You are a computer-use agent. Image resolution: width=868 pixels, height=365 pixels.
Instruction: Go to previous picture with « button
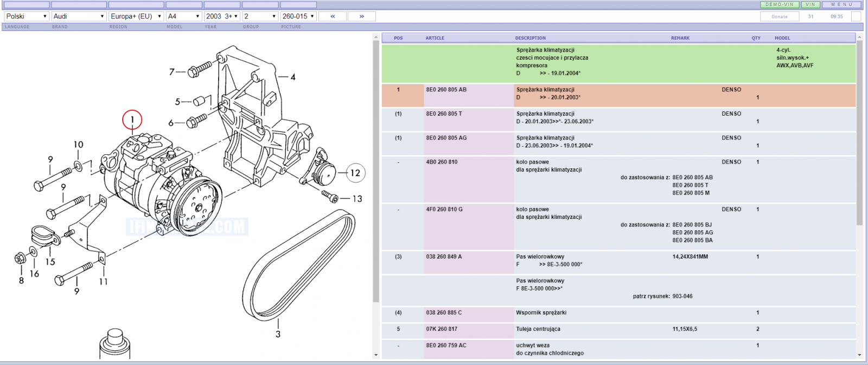coord(333,16)
